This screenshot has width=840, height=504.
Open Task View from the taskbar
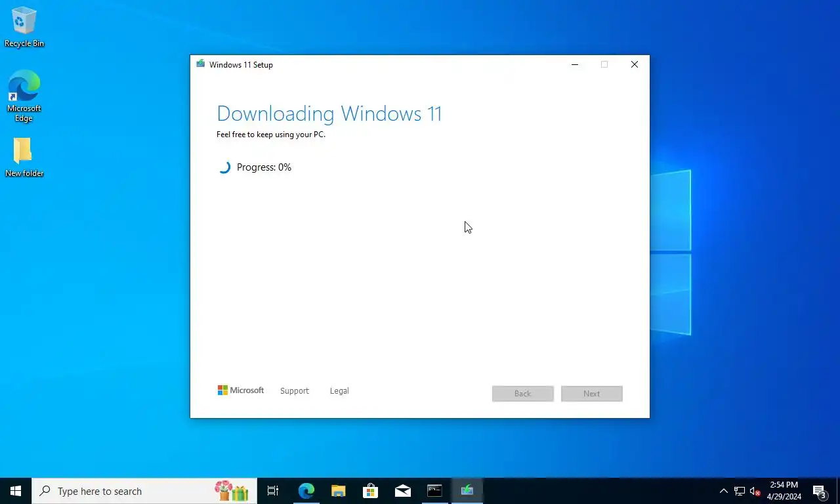coord(273,491)
